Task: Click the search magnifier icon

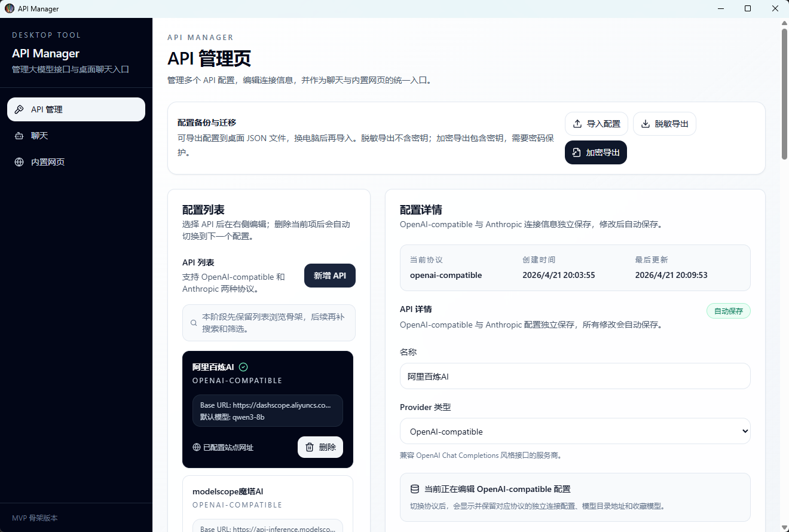Action: click(x=194, y=323)
